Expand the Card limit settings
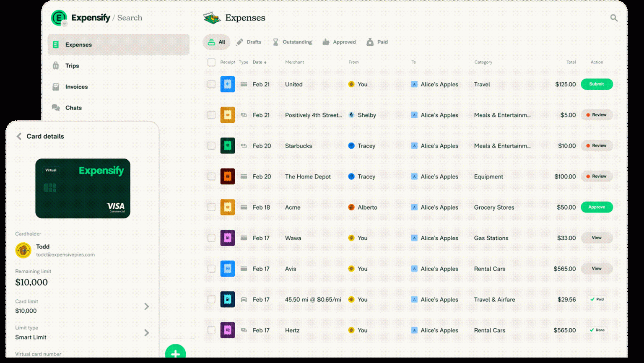 coord(147,306)
